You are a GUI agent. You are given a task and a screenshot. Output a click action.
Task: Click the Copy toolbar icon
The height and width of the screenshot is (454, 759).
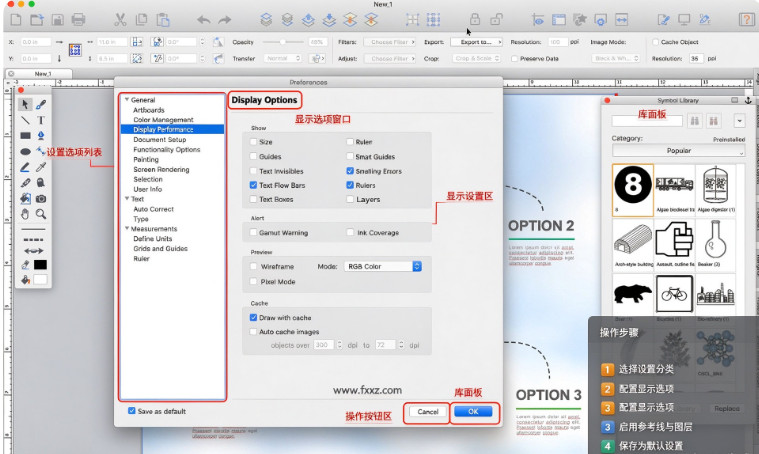pyautogui.click(x=141, y=19)
